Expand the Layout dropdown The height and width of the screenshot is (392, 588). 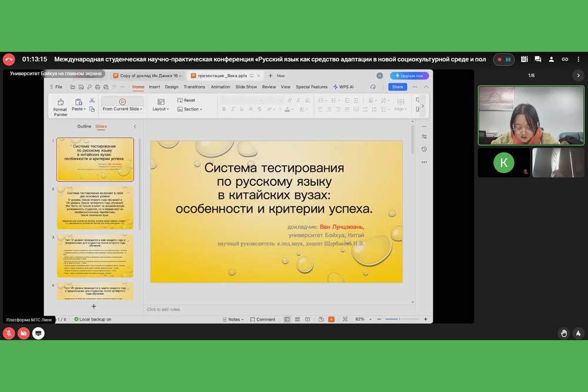click(x=161, y=109)
